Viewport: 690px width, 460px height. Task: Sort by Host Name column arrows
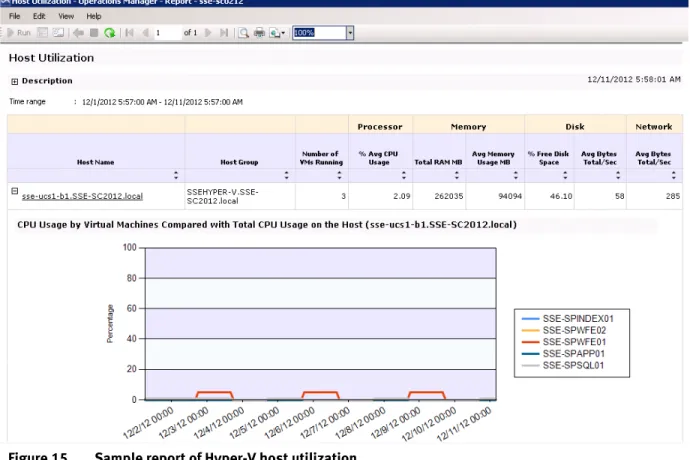(x=176, y=175)
